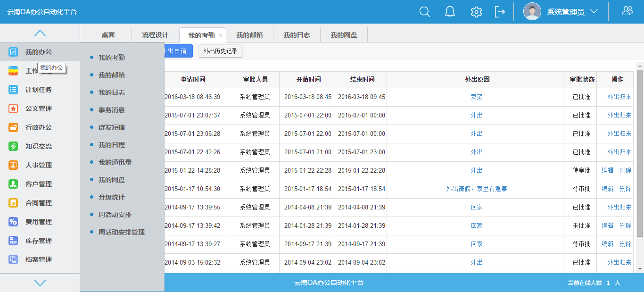Screen dimensions: 644x292
Task: Click 行政办公 folder icon in sidebar
Action: point(13,127)
